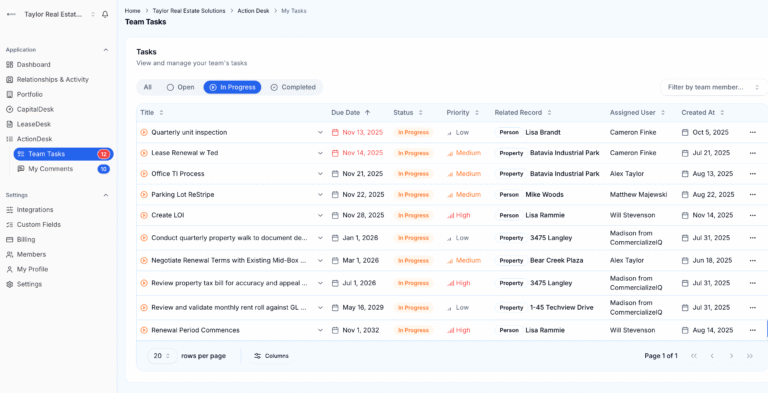Go to Relationships & Activity
Viewport: 768px width, 393px height.
pyautogui.click(x=52, y=79)
